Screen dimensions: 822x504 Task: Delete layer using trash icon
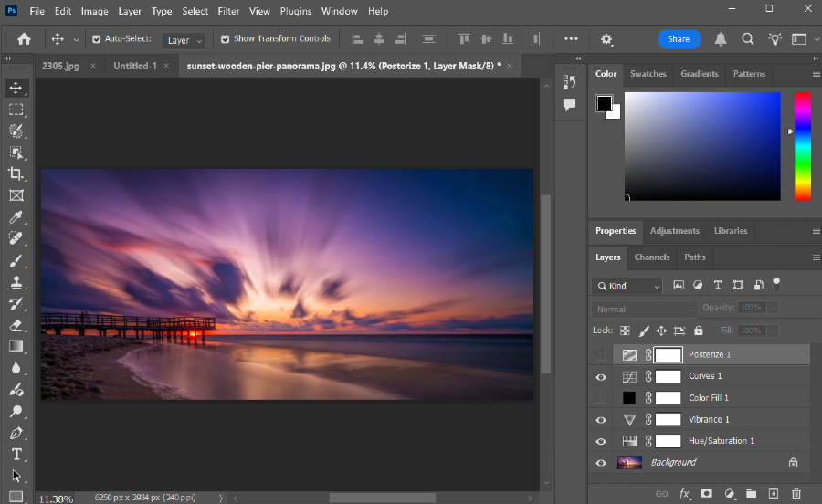pos(796,494)
